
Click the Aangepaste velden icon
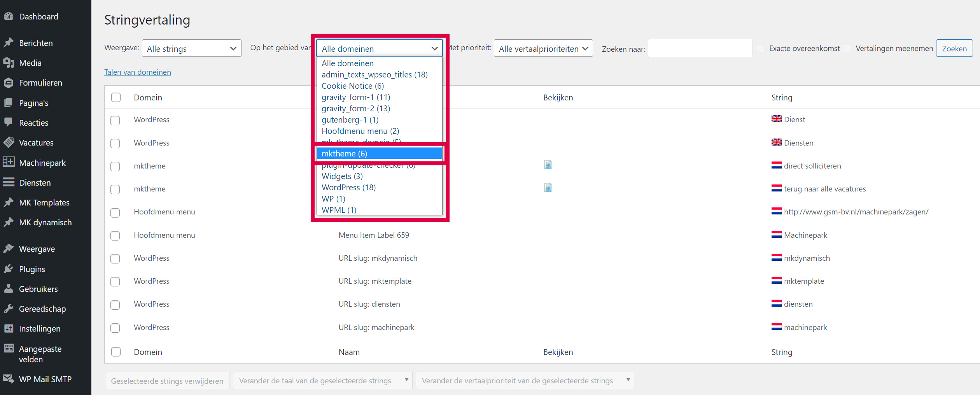9,348
